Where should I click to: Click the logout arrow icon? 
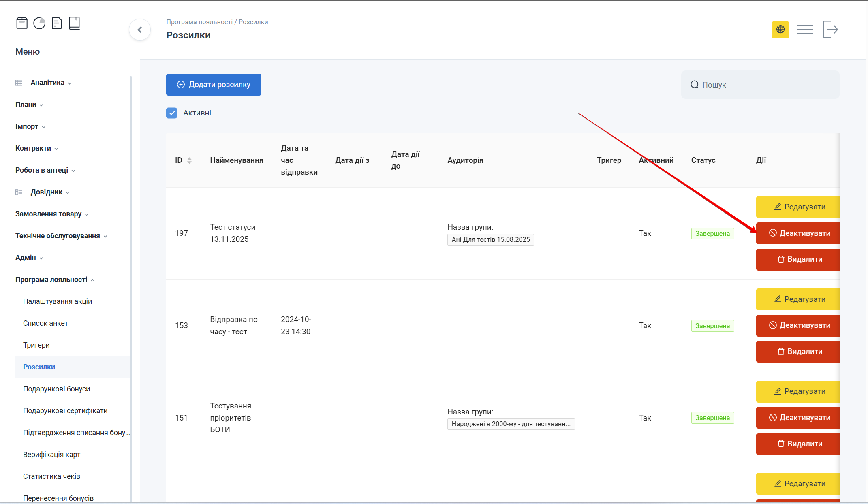click(830, 30)
